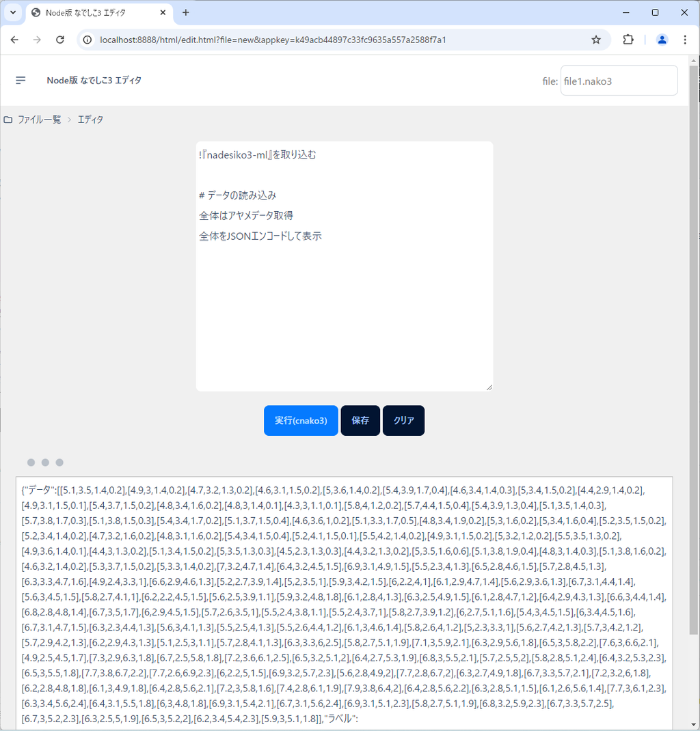Expand the tab search dropdown arrow
This screenshot has width=700, height=731.
coord(12,12)
